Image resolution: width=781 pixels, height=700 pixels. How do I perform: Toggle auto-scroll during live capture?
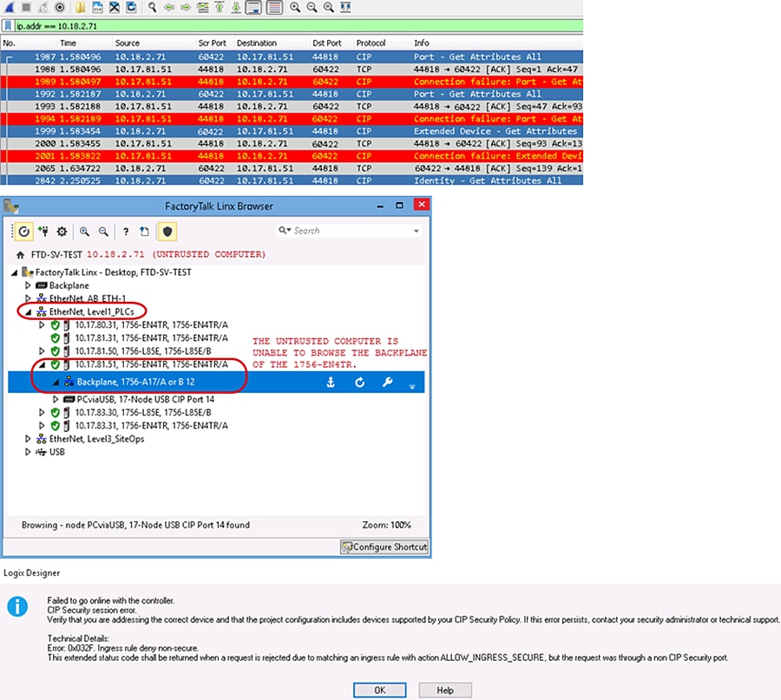[x=253, y=7]
